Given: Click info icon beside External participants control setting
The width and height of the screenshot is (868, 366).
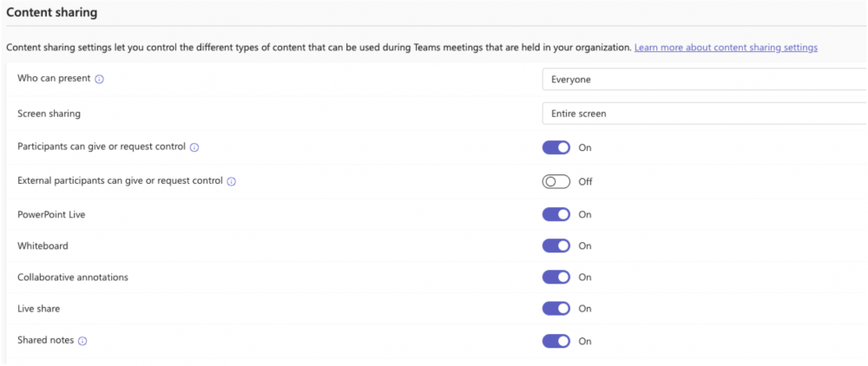Looking at the screenshot, I should [x=232, y=181].
